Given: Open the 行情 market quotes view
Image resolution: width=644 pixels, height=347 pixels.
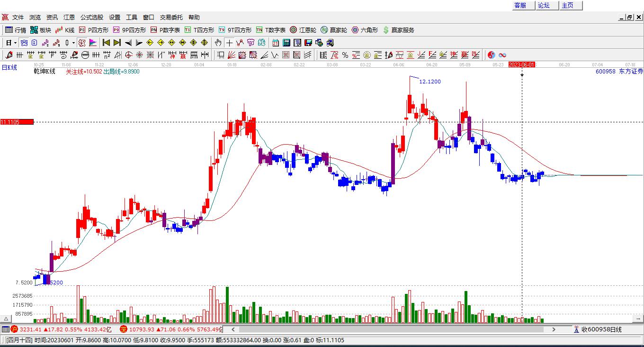Looking at the screenshot, I should (x=15, y=30).
